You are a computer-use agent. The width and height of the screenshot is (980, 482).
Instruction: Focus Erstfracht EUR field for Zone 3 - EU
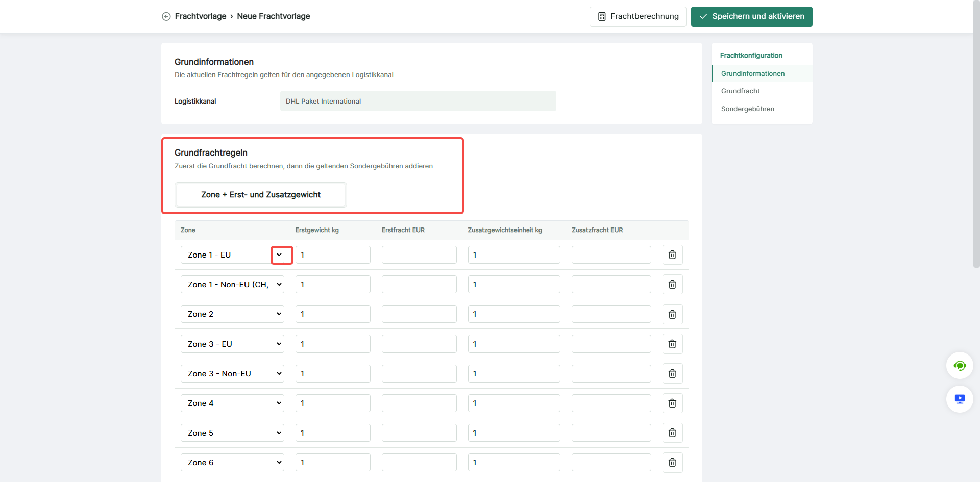[419, 344]
